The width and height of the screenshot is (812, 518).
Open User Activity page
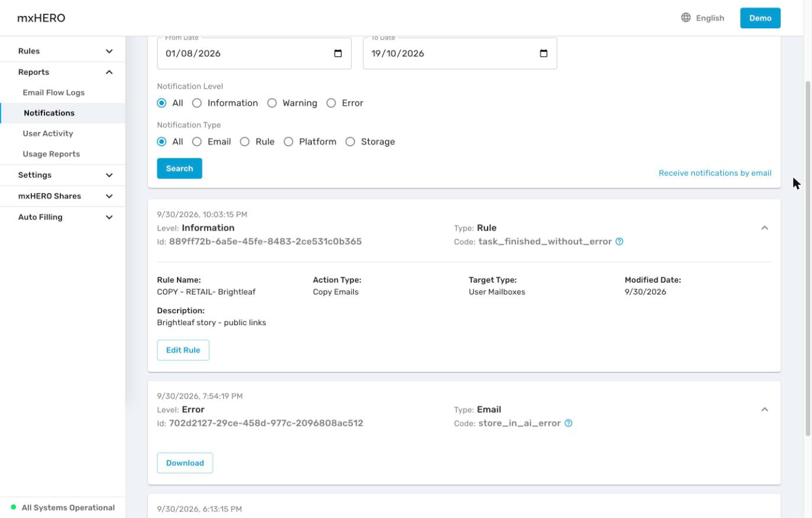[x=48, y=133]
